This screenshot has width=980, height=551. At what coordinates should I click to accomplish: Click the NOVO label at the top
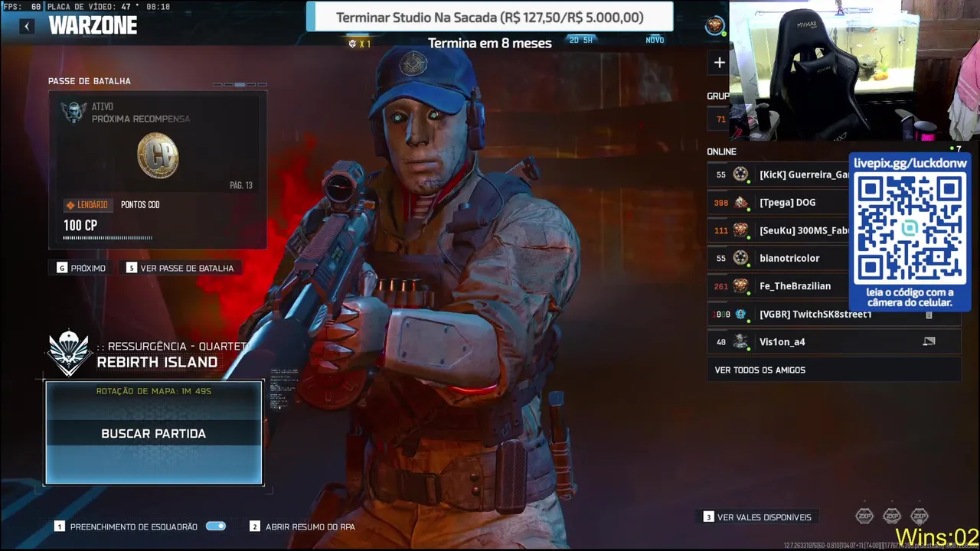(x=655, y=40)
